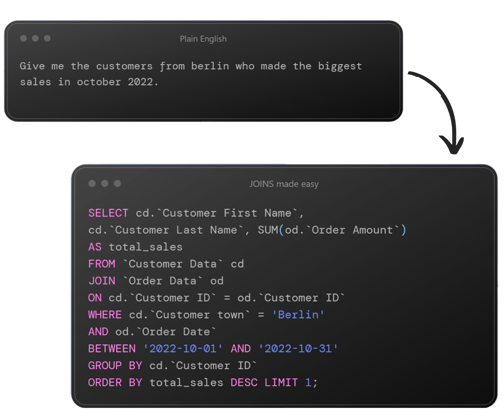This screenshot has height=420, width=504.
Task: Click the Plain English window title
Action: point(203,39)
